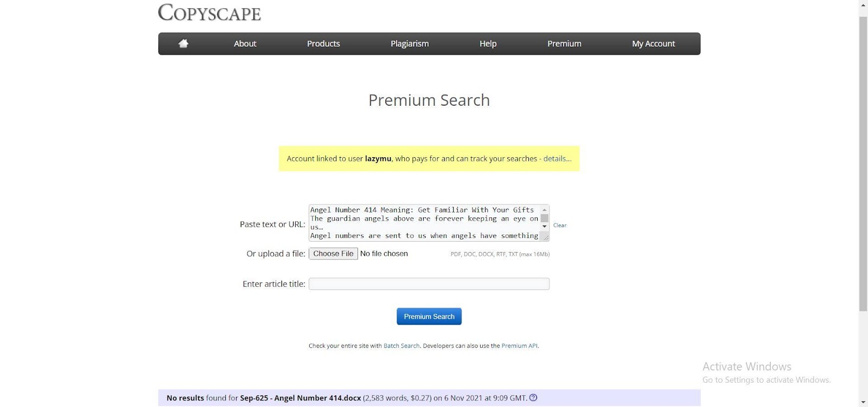Click the 'Paste text or URL:' label
This screenshot has height=407, width=868.
(x=272, y=224)
